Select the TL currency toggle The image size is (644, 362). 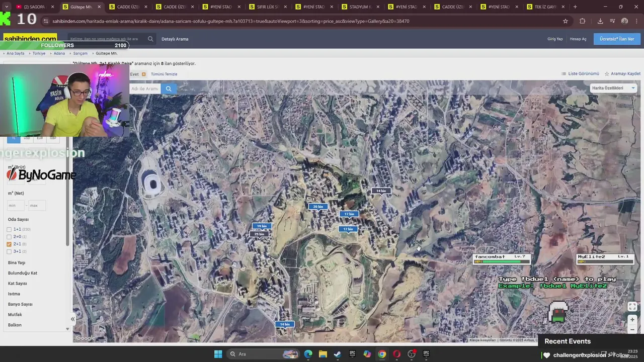(x=14, y=138)
